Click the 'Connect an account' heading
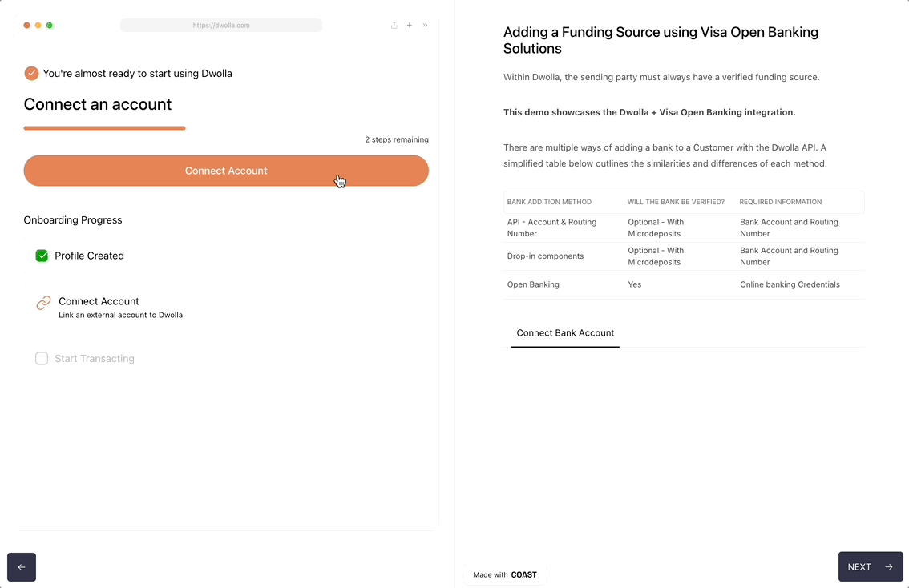Screen dimensions: 909x588 point(98,104)
